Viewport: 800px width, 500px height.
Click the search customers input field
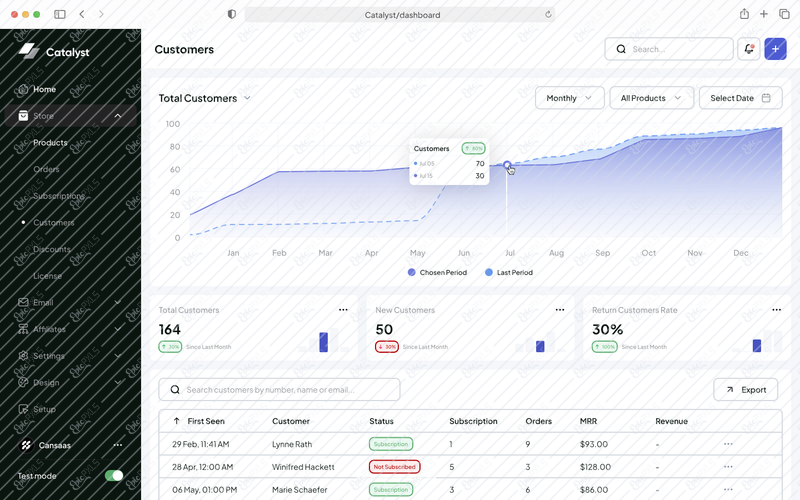tap(279, 390)
